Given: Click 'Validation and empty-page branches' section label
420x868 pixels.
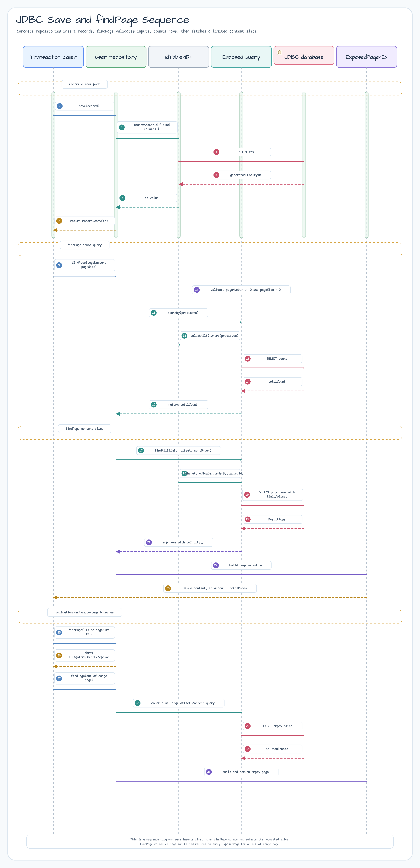Looking at the screenshot, I should coord(85,612).
